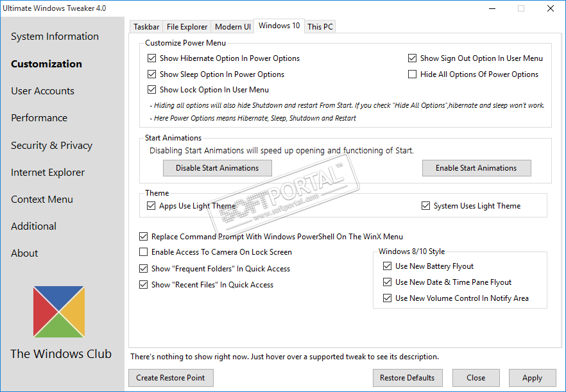Click The Windows Club text link
This screenshot has width=566, height=392.
click(x=61, y=354)
